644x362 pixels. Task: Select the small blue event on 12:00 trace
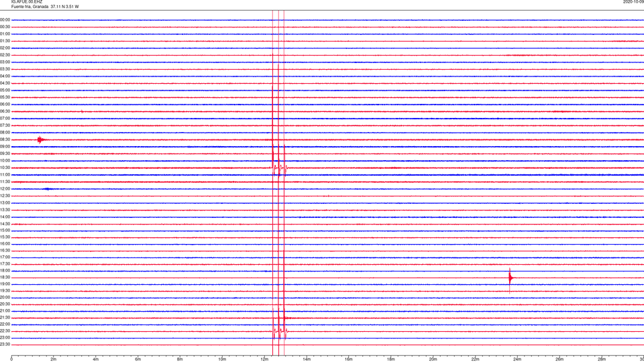(x=47, y=189)
